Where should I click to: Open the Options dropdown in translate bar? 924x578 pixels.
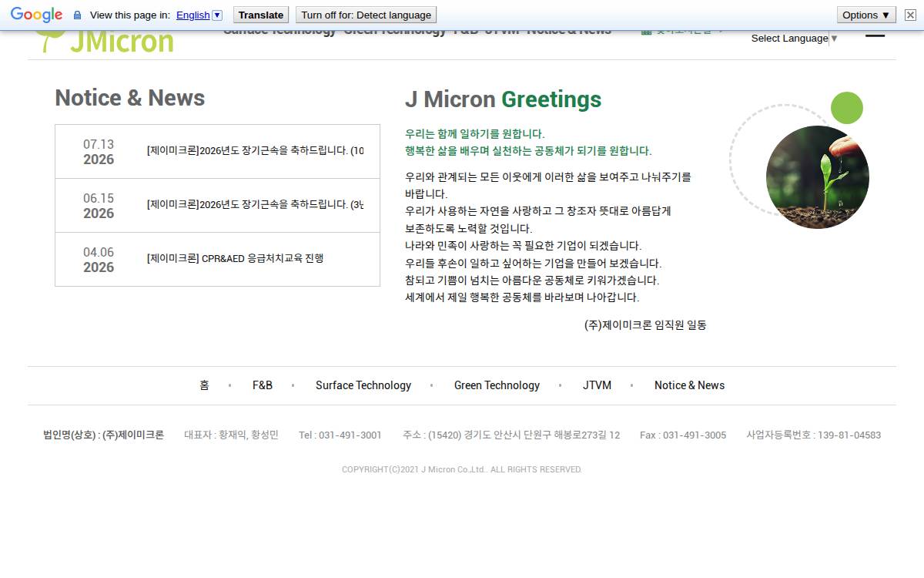866,15
